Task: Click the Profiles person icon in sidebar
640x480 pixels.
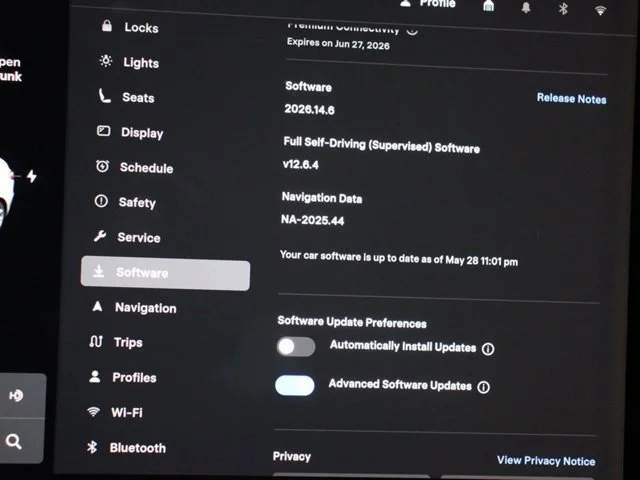Action: [x=95, y=376]
